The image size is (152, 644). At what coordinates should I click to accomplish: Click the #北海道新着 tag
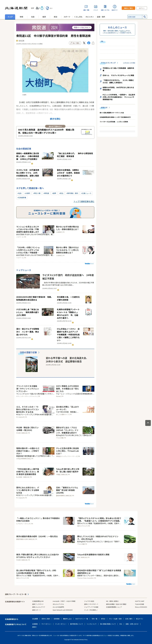coord(22,198)
